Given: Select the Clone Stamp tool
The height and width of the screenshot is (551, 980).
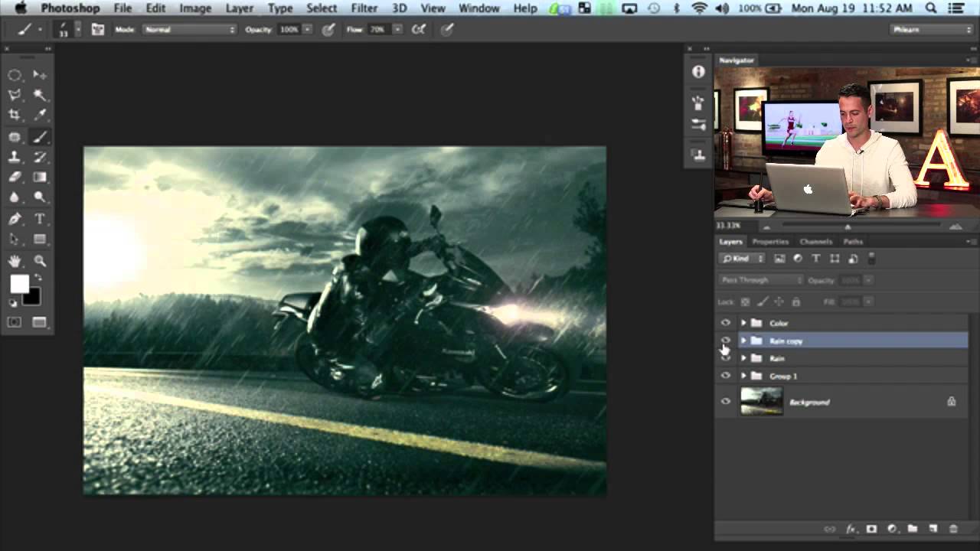Looking at the screenshot, I should 15,157.
